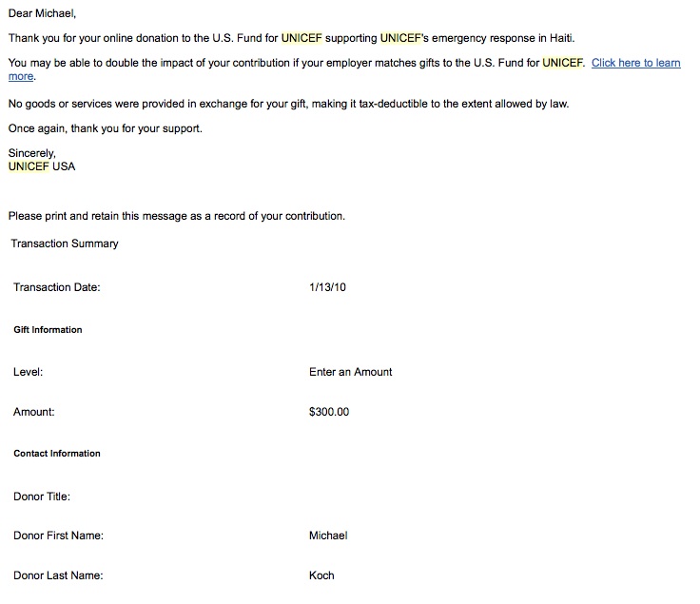Click the "Transaction Summary" heading
Image resolution: width=700 pixels, height=604 pixels.
coord(65,244)
